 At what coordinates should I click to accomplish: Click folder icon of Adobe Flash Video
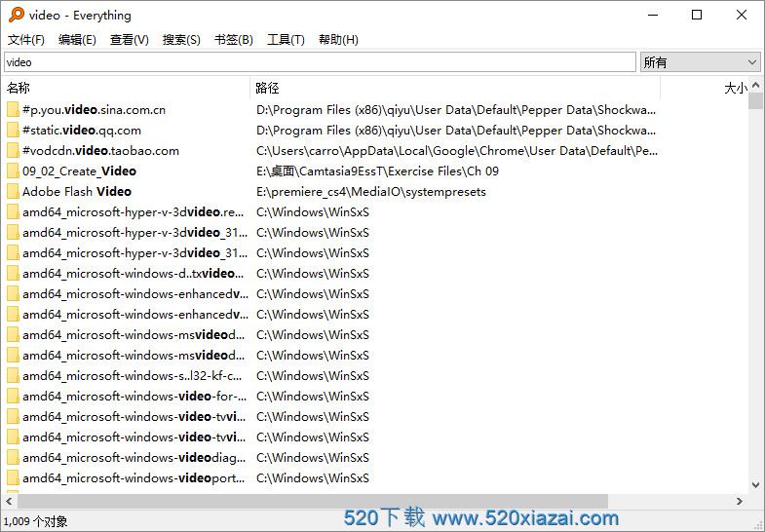(x=13, y=192)
